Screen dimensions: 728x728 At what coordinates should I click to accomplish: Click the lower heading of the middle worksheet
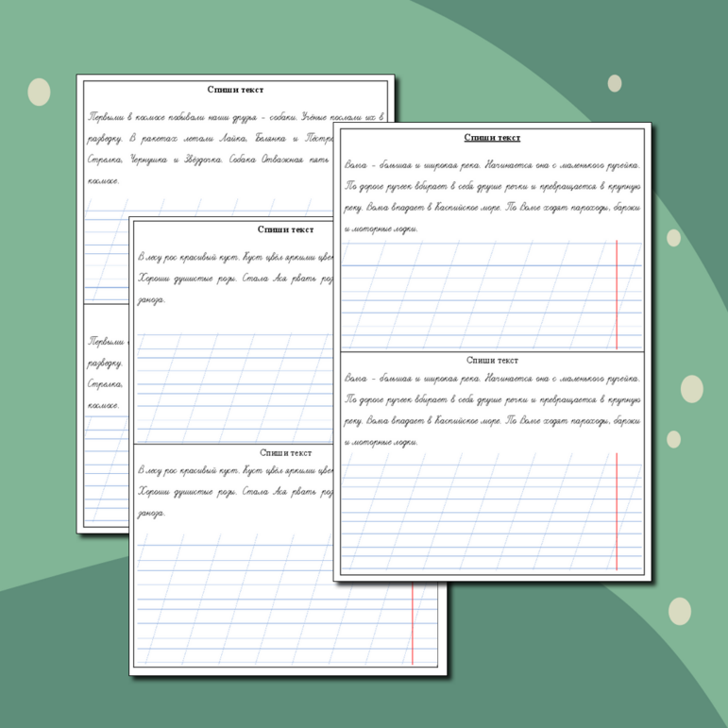[285, 453]
